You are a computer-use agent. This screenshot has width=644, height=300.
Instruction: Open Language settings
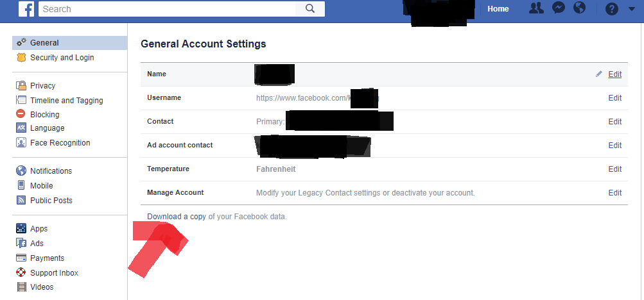pyautogui.click(x=48, y=128)
